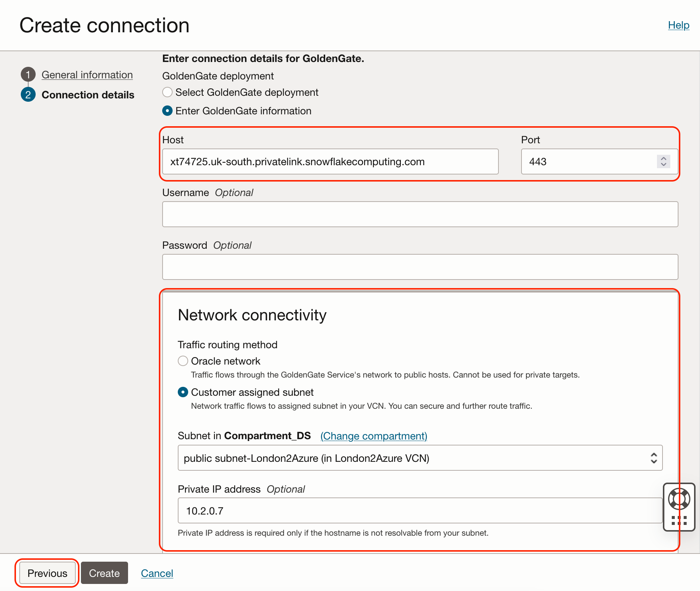
Task: Choose 'Enter GoldenGate information' radio button
Action: (x=167, y=111)
